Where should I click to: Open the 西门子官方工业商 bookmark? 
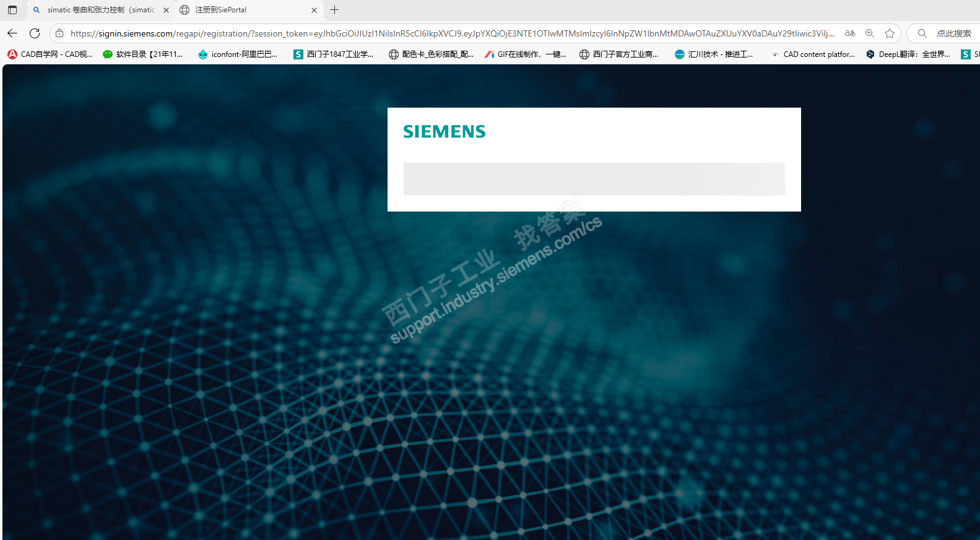(619, 54)
